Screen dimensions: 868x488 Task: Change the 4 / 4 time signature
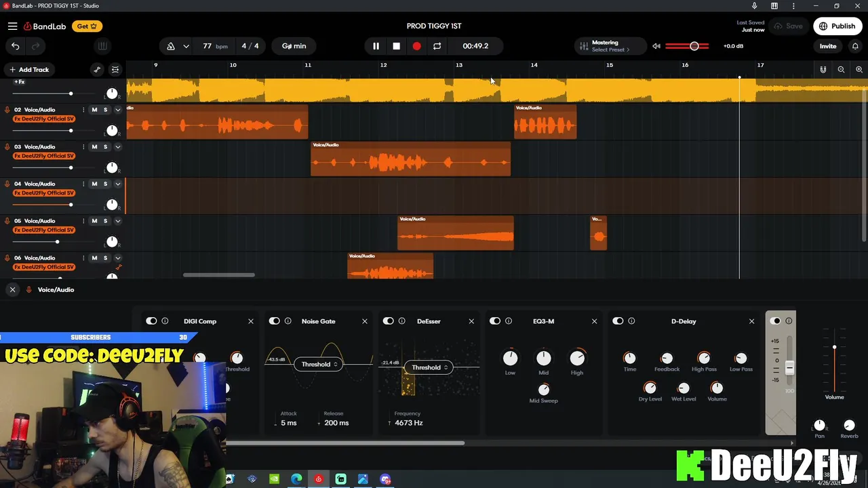point(250,46)
